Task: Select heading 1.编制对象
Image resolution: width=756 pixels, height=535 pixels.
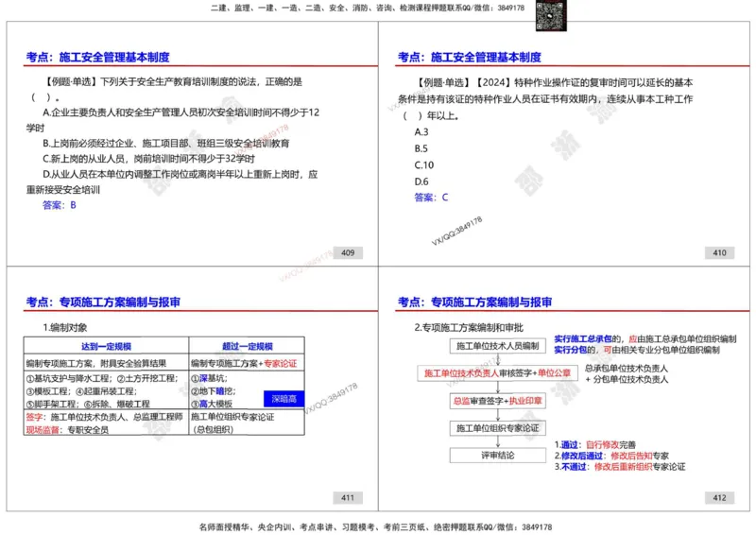Action: (x=65, y=328)
